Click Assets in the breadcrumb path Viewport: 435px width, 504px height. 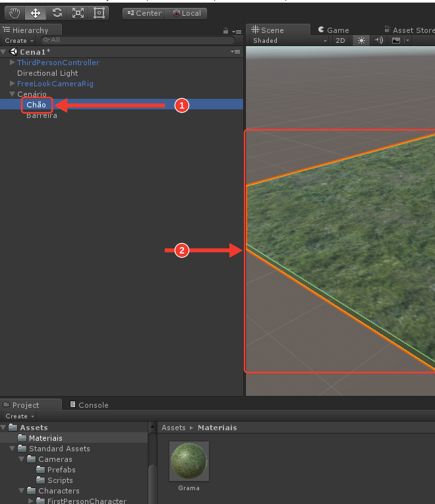[x=173, y=428]
